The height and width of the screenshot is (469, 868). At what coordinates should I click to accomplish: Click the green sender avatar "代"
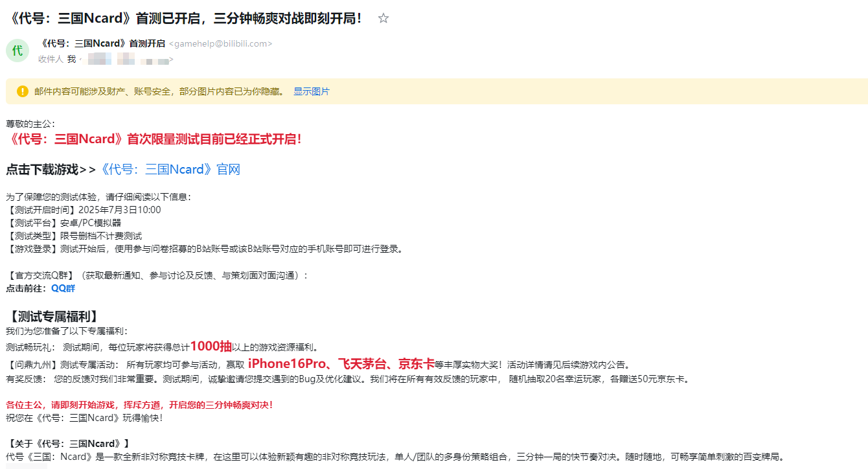[17, 51]
